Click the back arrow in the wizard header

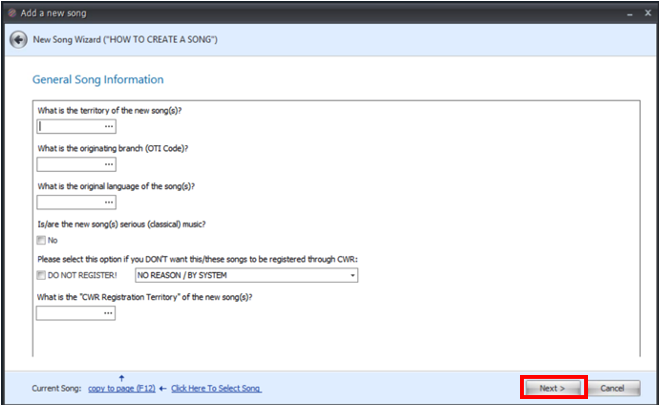click(x=18, y=39)
